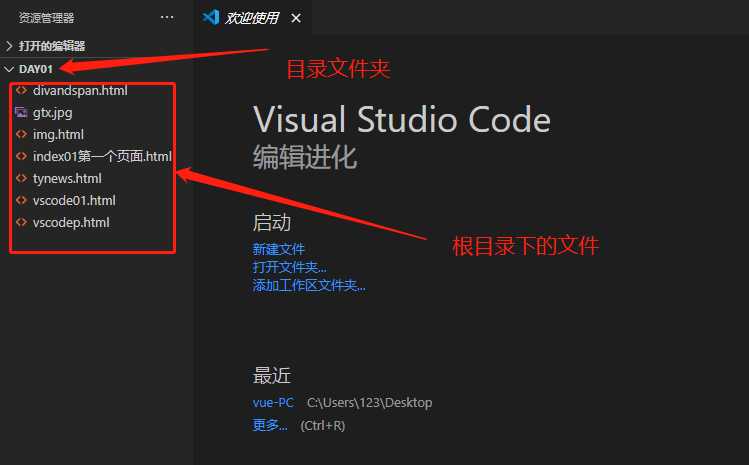Click the HTML icon beside vscode01.html
Screen dimensions: 749x465
pyautogui.click(x=21, y=200)
